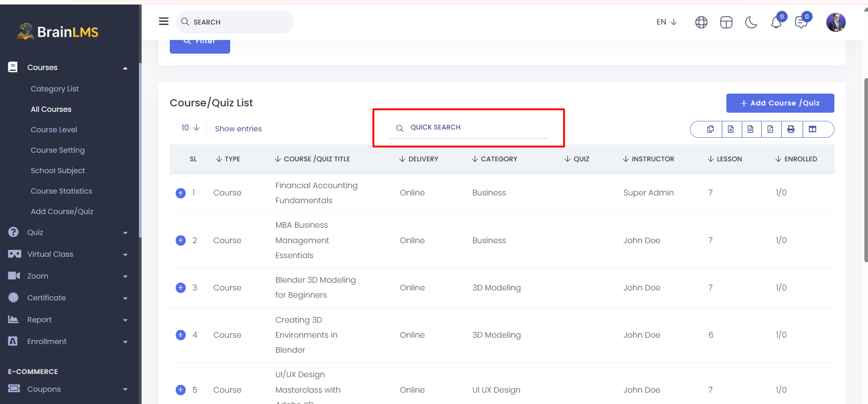Click Financial Accounting Fundamentals title

[x=316, y=193]
